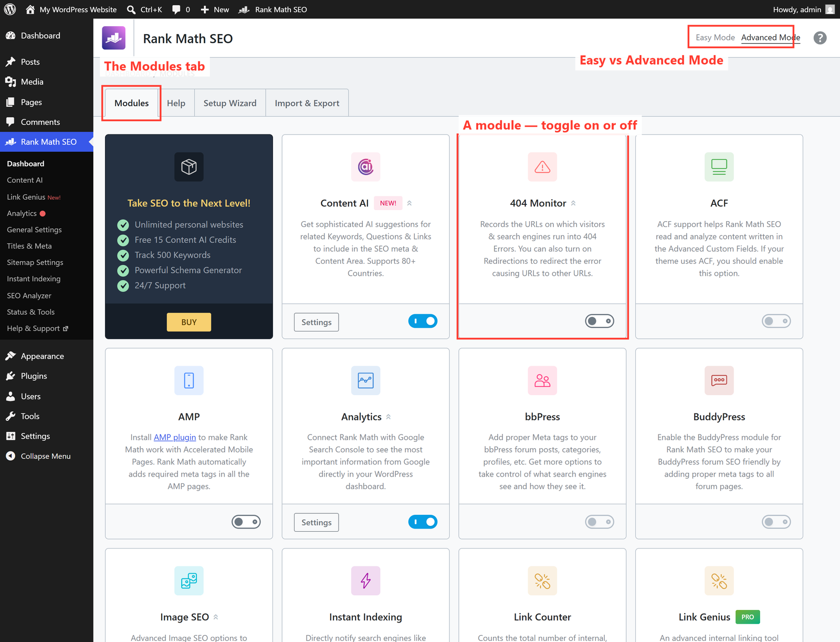Click the admin user avatar

830,9
